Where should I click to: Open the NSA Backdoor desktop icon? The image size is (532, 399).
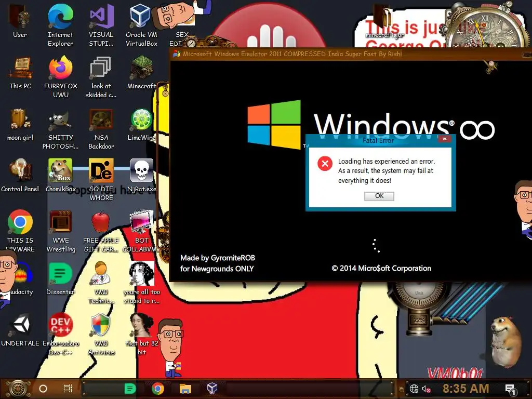[x=101, y=128]
